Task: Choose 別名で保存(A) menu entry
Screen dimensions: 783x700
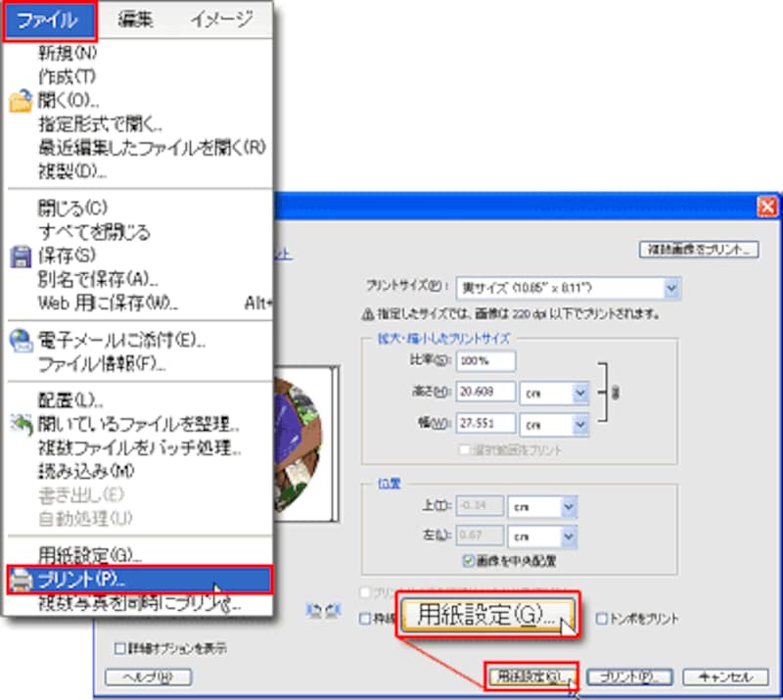Action: (x=98, y=279)
